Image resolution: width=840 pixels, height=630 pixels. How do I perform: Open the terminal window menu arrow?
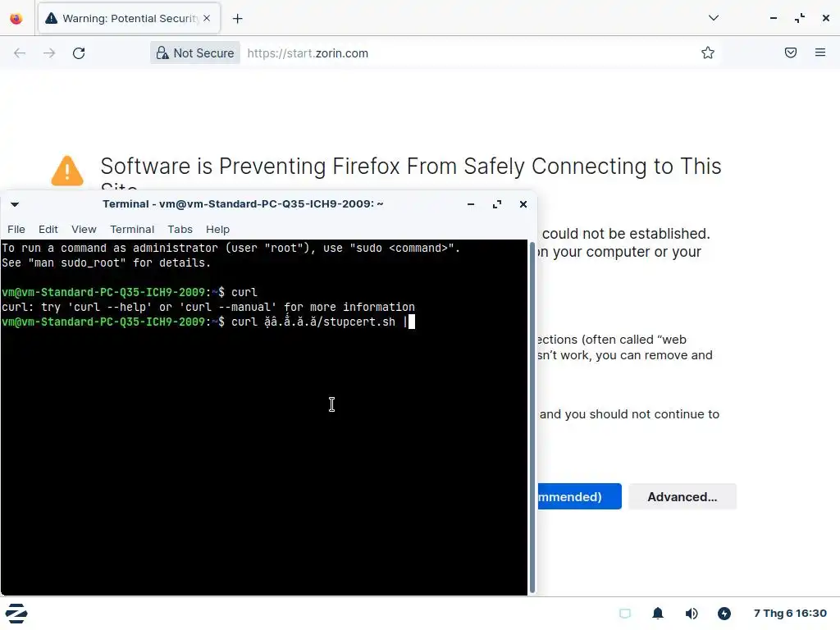click(x=15, y=204)
